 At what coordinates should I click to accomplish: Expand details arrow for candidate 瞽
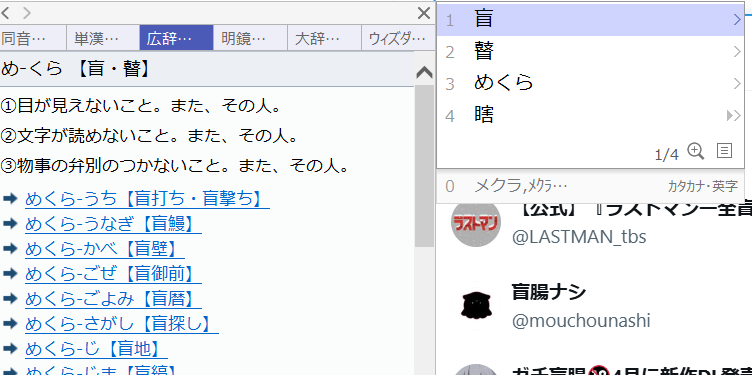click(737, 51)
